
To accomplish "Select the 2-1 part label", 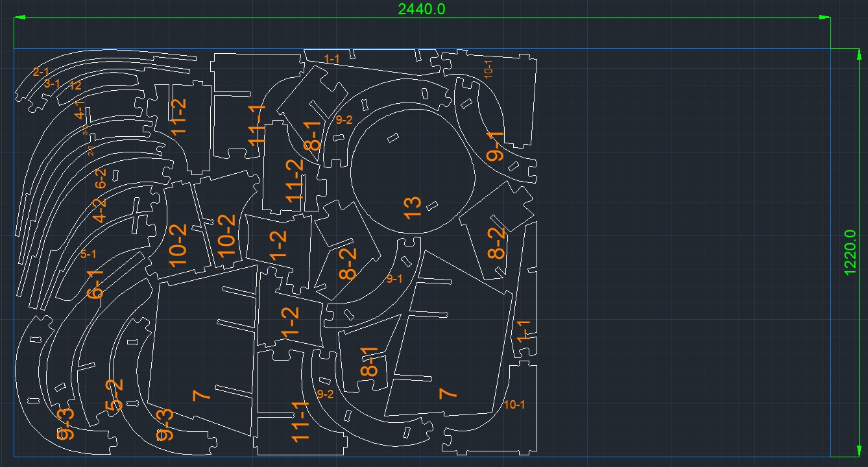I will (x=42, y=71).
